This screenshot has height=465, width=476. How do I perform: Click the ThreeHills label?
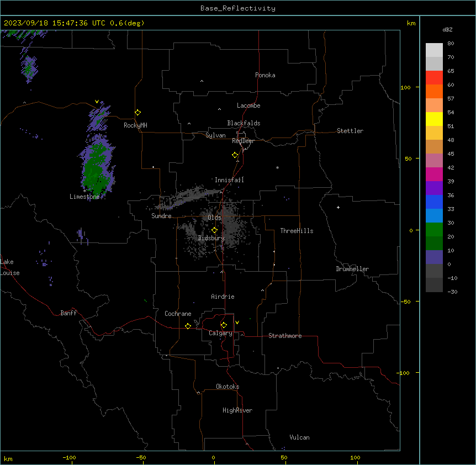coord(297,231)
